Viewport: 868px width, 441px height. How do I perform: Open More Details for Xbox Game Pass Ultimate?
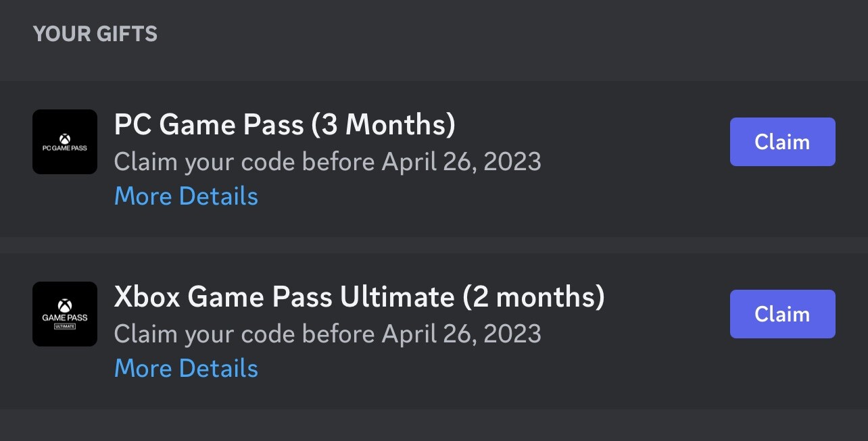click(x=186, y=368)
